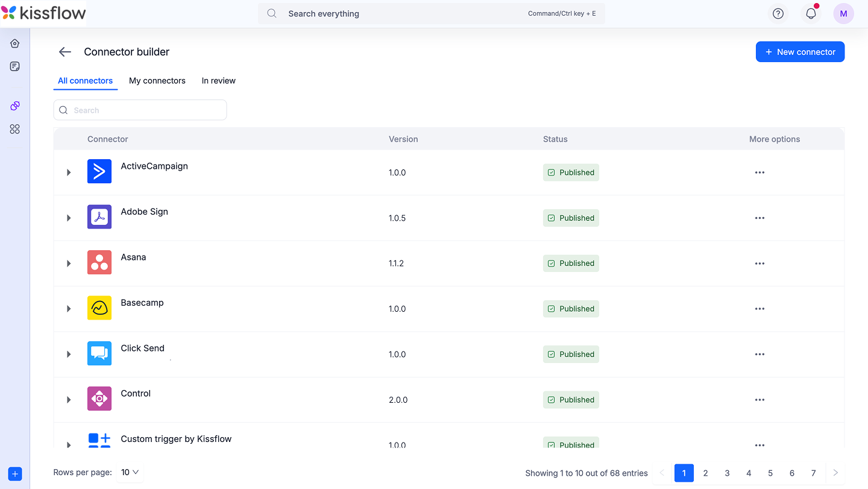Go to pagination page 6
The image size is (868, 489).
[792, 473]
